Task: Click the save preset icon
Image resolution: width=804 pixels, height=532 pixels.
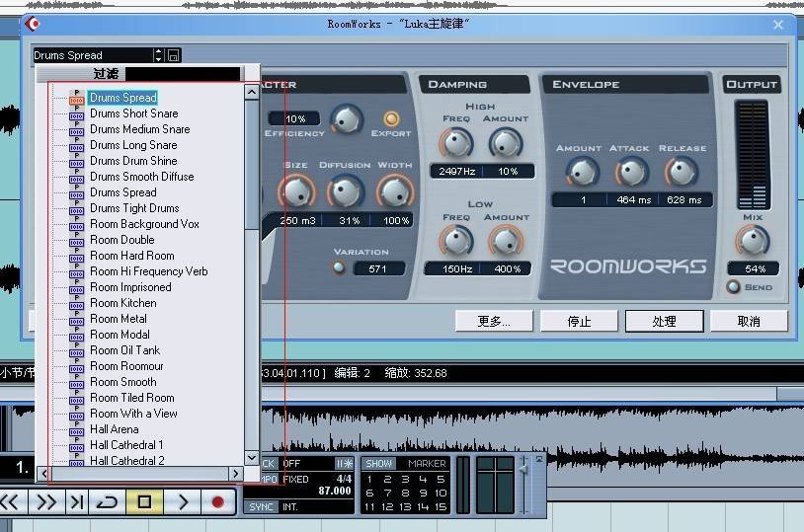Action: point(173,55)
